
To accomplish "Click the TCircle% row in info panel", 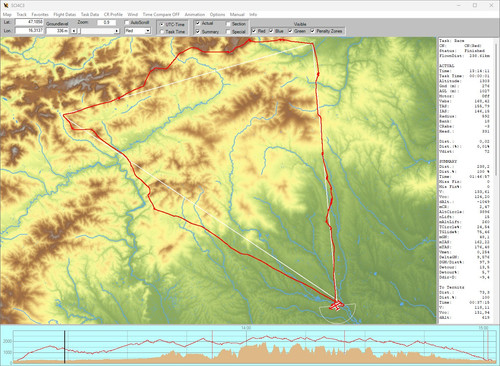I will tap(465, 227).
